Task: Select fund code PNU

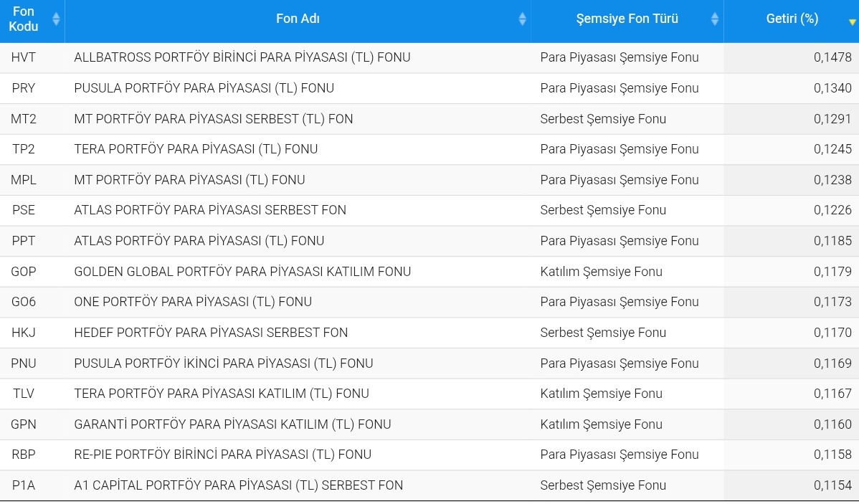Action: point(24,363)
